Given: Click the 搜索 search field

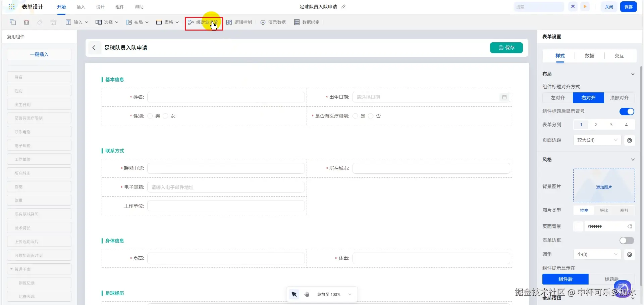Looking at the screenshot, I should (539, 7).
